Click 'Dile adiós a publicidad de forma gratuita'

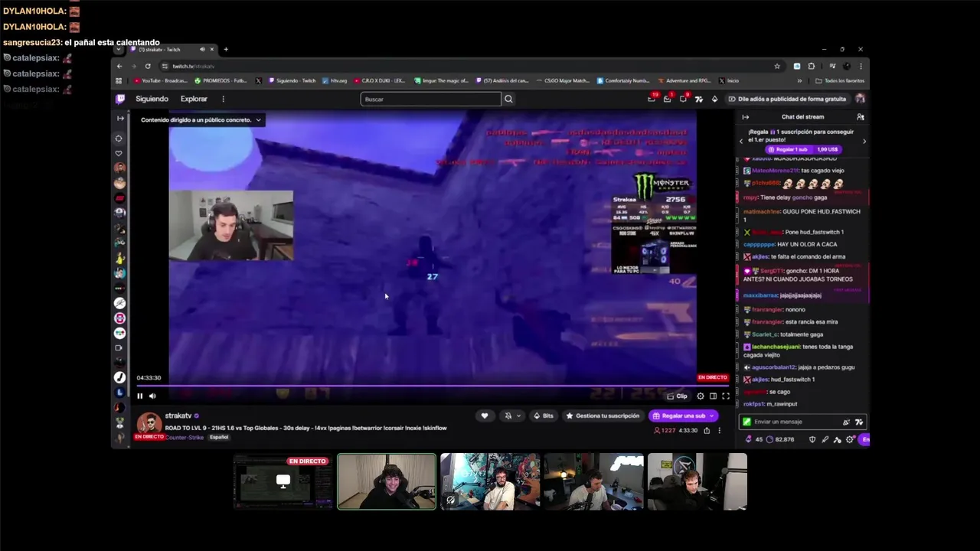tap(787, 99)
